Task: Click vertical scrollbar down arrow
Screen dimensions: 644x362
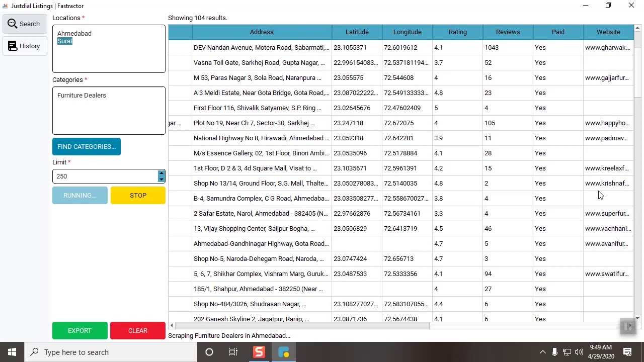Action: (x=637, y=318)
